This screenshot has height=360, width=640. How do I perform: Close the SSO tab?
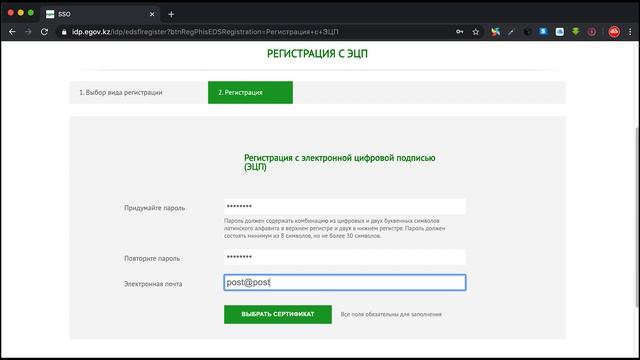[x=152, y=14]
